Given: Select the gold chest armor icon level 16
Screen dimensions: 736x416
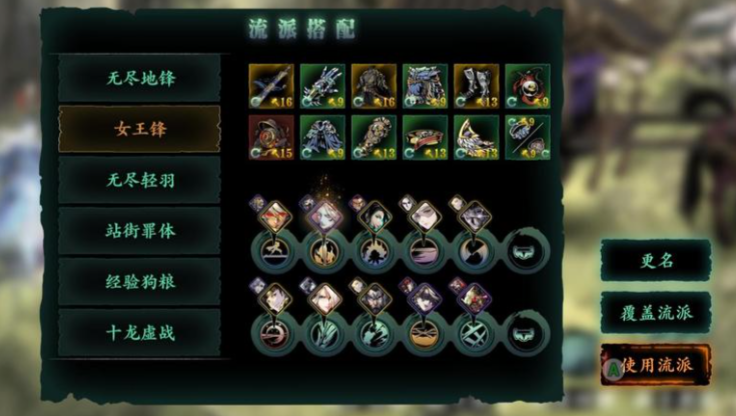Looking at the screenshot, I should [374, 86].
